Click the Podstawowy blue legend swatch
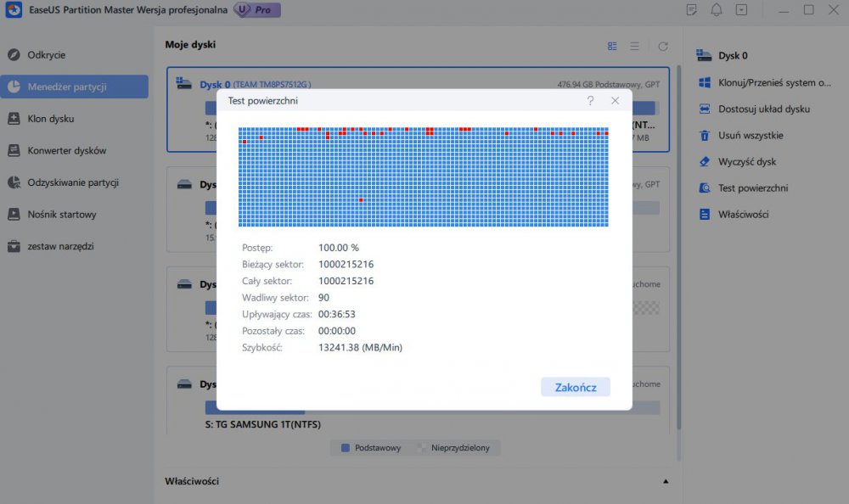Image resolution: width=849 pixels, height=504 pixels. coord(345,447)
